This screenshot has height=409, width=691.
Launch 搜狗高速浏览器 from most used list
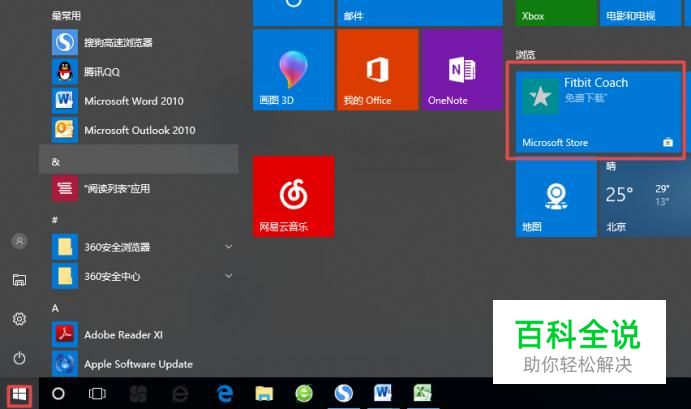pos(139,42)
